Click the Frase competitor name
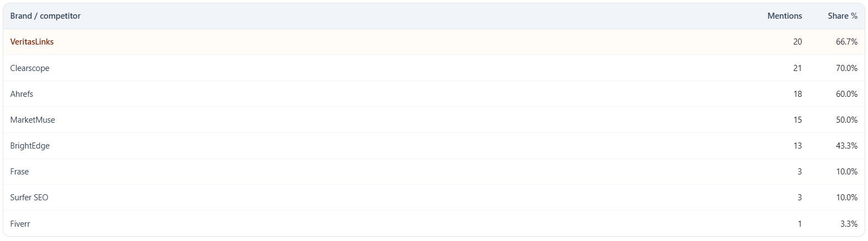Viewport: 868px width, 241px height. tap(19, 172)
